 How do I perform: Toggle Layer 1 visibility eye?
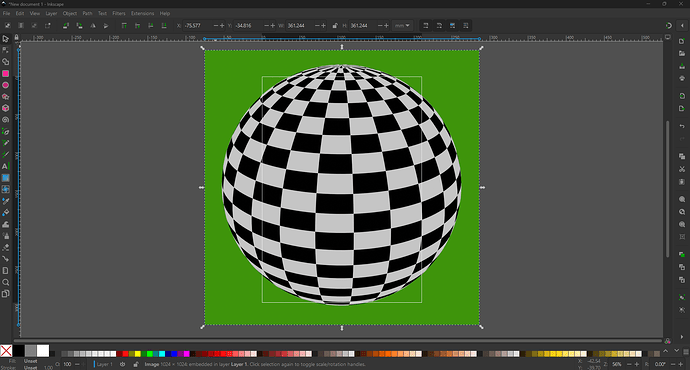coord(122,364)
